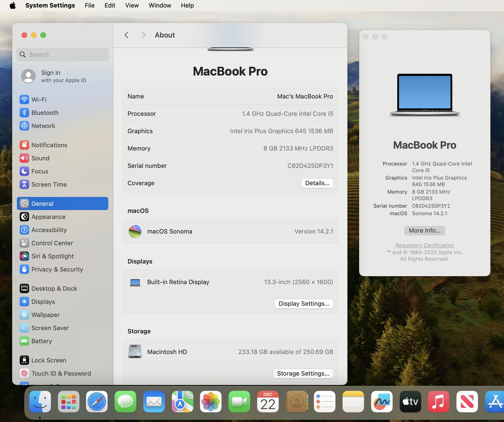Click More Info... in the About window

pos(424,231)
